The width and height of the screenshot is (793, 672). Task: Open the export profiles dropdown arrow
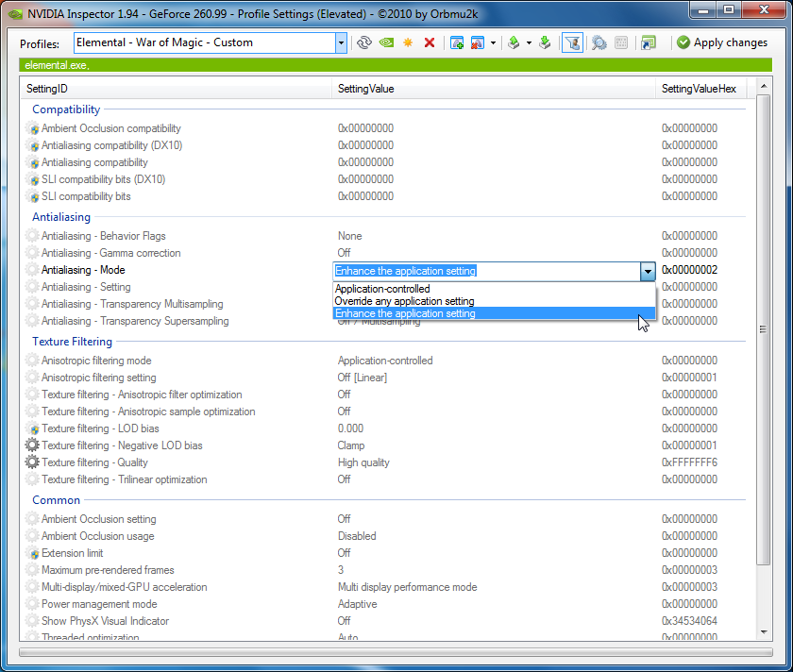pos(529,42)
